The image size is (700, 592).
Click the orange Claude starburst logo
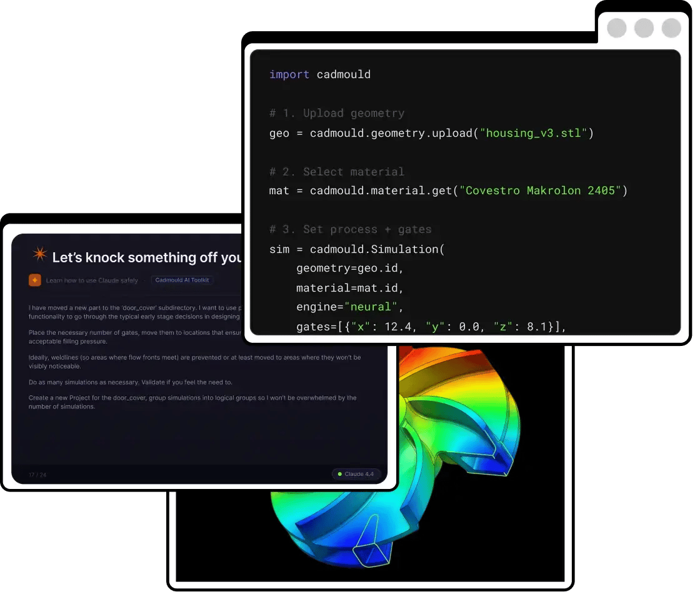(x=40, y=254)
